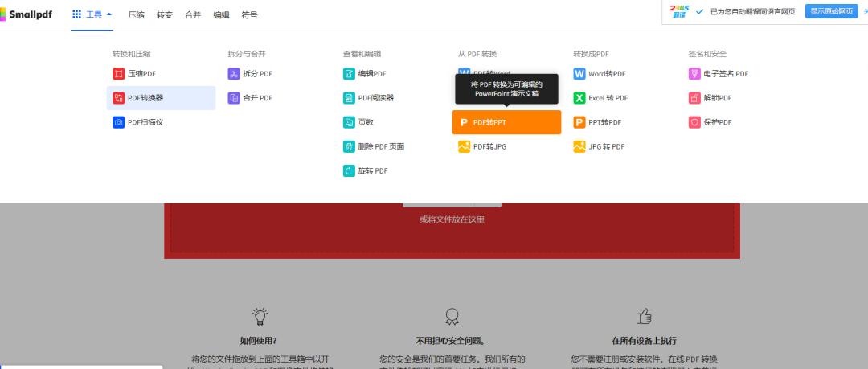Open the PDF转换器 entry
This screenshot has height=369, width=868.
pos(161,98)
